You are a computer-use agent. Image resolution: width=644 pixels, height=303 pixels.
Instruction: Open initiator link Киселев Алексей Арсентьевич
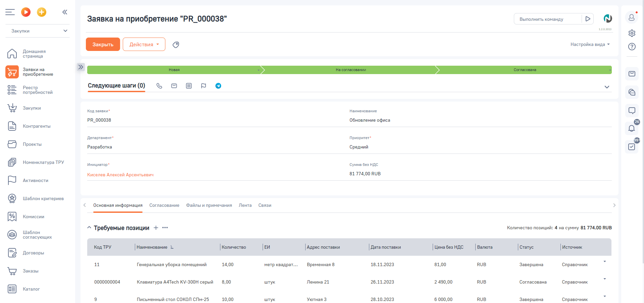click(x=120, y=175)
